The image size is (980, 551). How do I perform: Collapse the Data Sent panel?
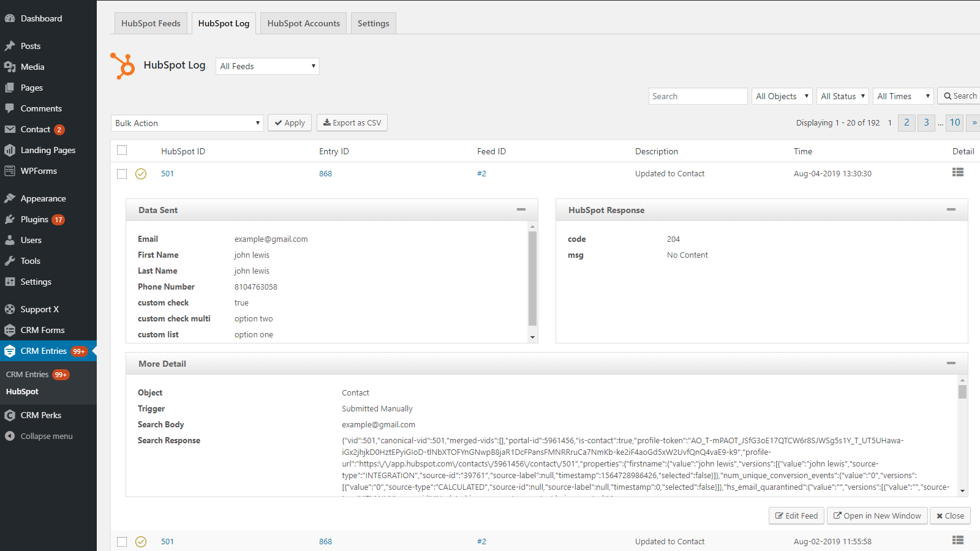521,209
